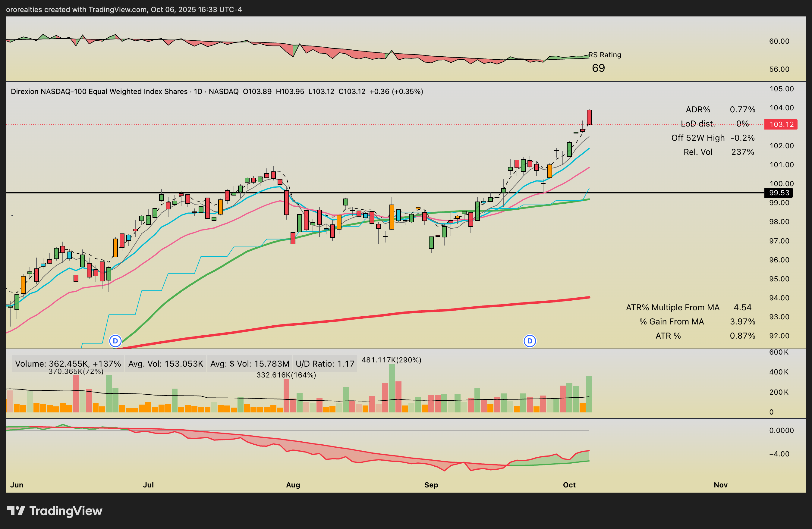Click the TradingView logo icon at bottom
Screen dimensions: 812x529
click(16, 511)
